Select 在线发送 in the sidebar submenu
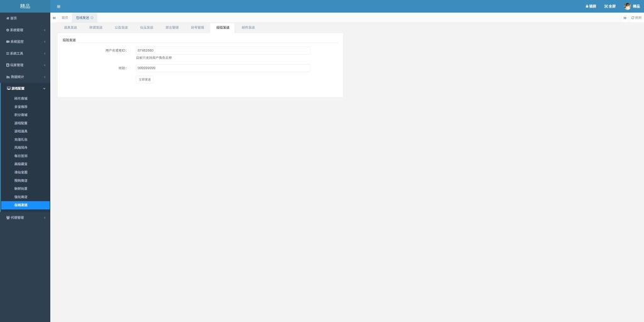 pos(21,205)
